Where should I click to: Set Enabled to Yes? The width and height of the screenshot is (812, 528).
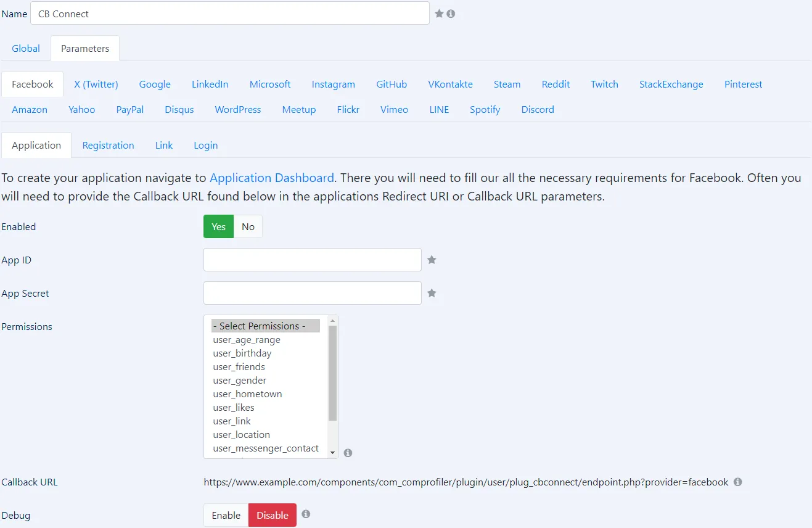pos(219,226)
